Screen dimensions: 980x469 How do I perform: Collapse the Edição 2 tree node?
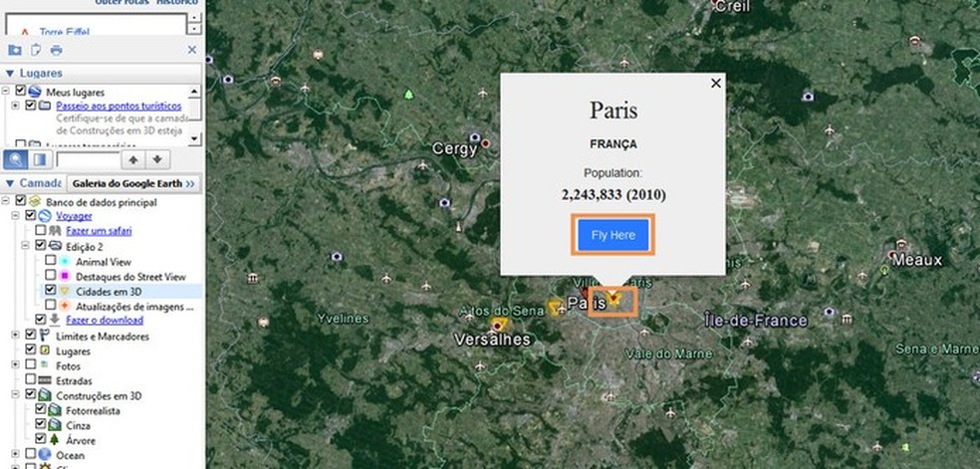pos(26,245)
